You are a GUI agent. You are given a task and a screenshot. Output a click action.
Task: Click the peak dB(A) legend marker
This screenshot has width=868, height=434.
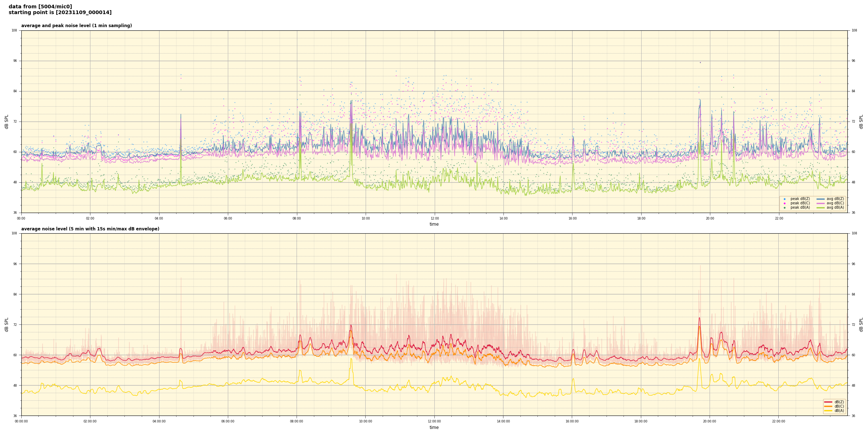pyautogui.click(x=784, y=208)
